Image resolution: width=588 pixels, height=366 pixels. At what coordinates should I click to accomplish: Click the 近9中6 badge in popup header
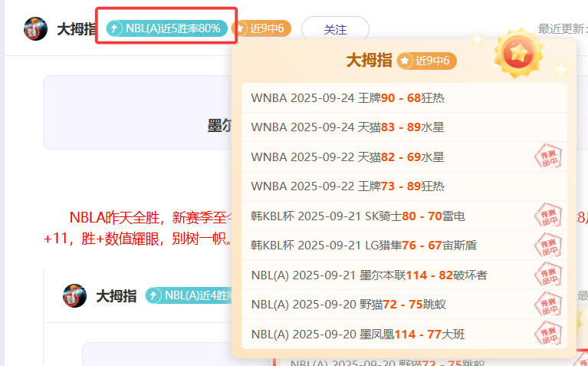point(427,61)
